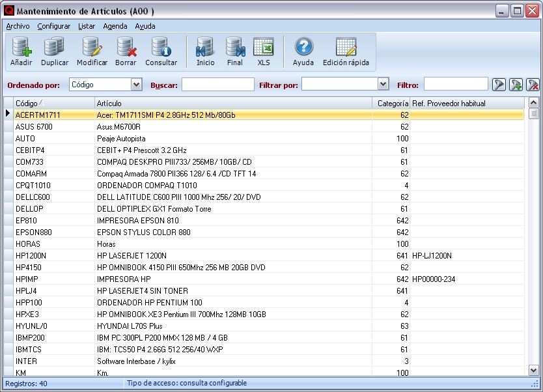Click the Registros: 40 status text
This screenshot has height=392, width=543.
26,384
